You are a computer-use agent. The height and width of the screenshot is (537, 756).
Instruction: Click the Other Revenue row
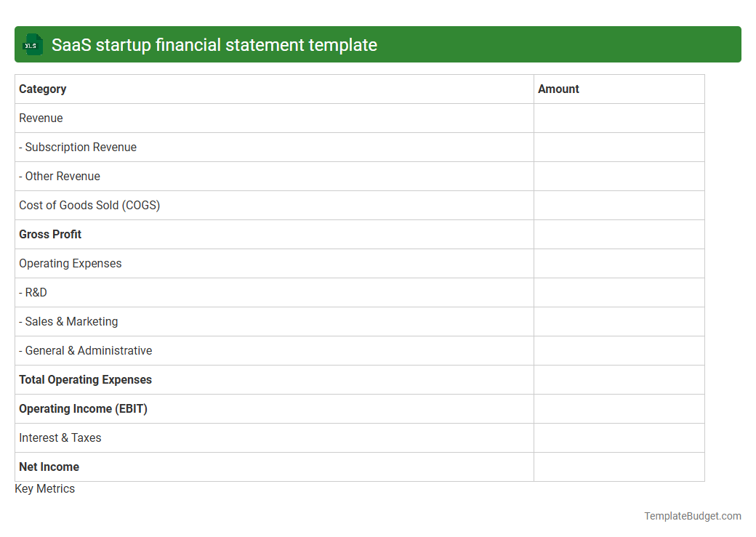click(60, 176)
